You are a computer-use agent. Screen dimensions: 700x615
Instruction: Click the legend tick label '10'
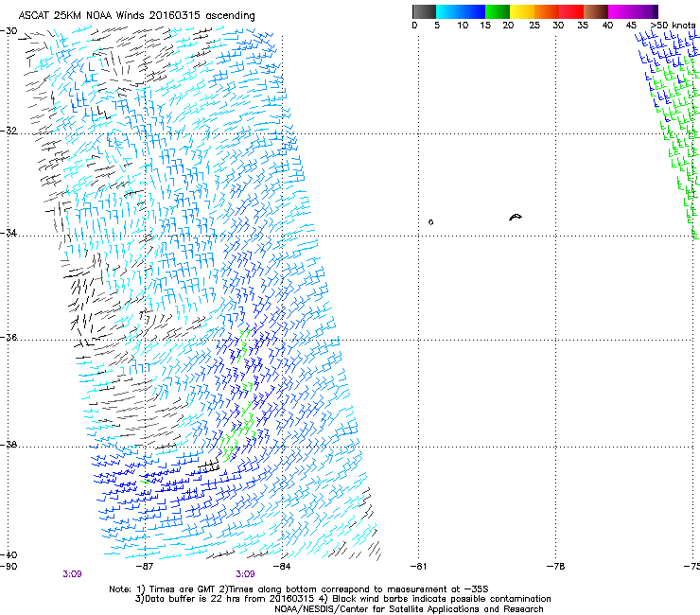(x=463, y=26)
